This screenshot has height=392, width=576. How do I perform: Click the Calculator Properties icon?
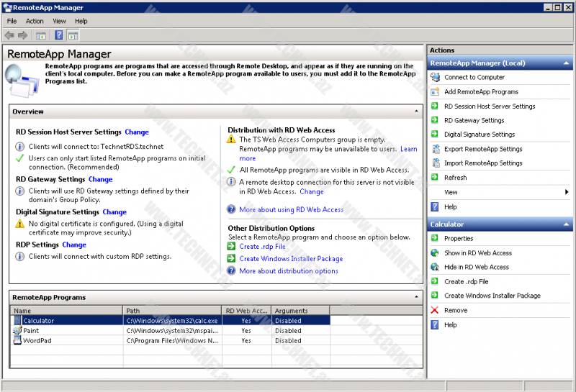[435, 238]
